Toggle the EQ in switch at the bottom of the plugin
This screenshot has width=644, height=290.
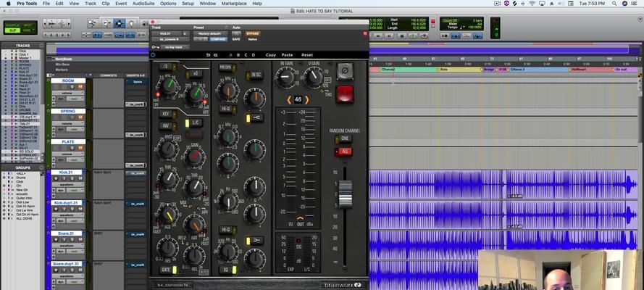pos(227,270)
